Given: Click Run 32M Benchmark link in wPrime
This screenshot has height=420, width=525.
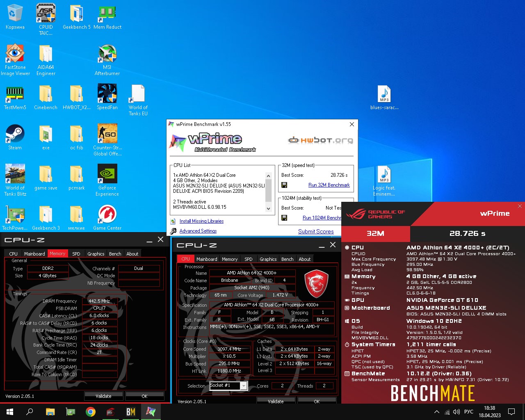Looking at the screenshot, I should tap(329, 185).
